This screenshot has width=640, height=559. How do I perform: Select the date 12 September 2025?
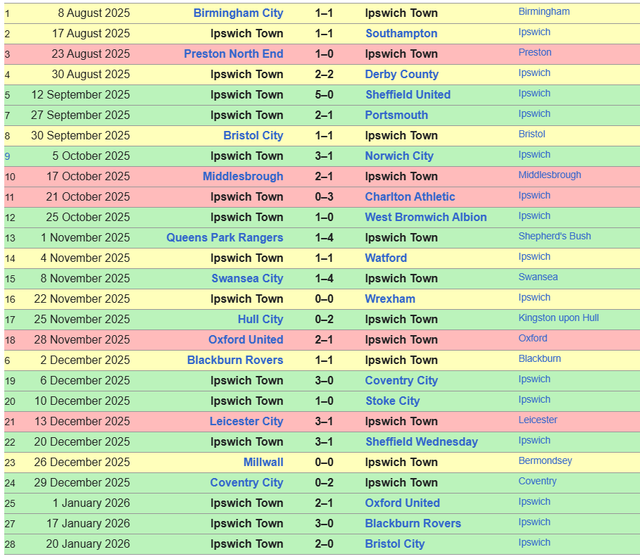pyautogui.click(x=81, y=95)
